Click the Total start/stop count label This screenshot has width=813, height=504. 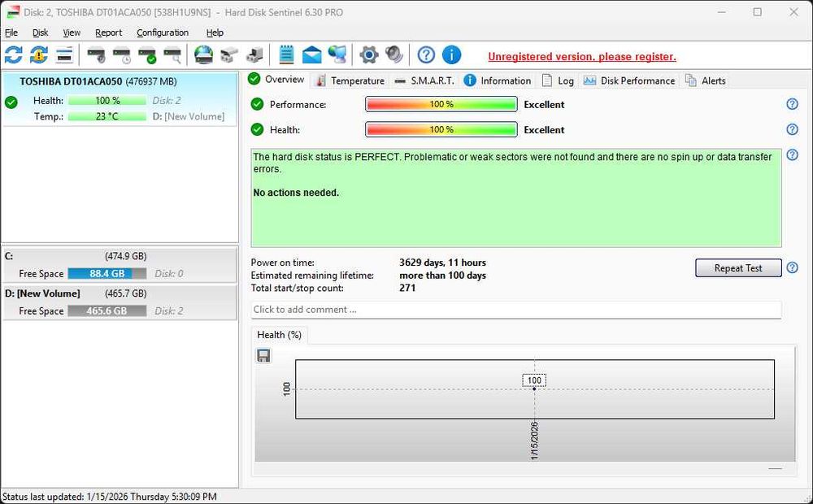(x=297, y=288)
